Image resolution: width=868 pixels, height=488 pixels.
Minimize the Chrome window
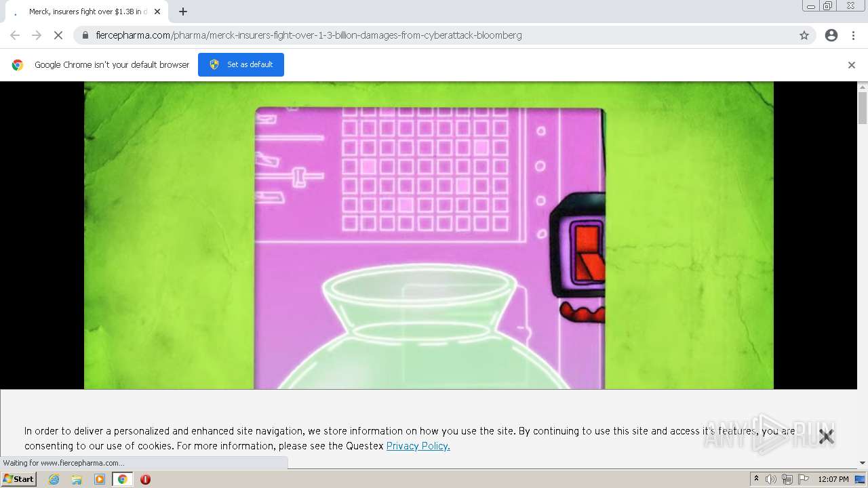(811, 6)
